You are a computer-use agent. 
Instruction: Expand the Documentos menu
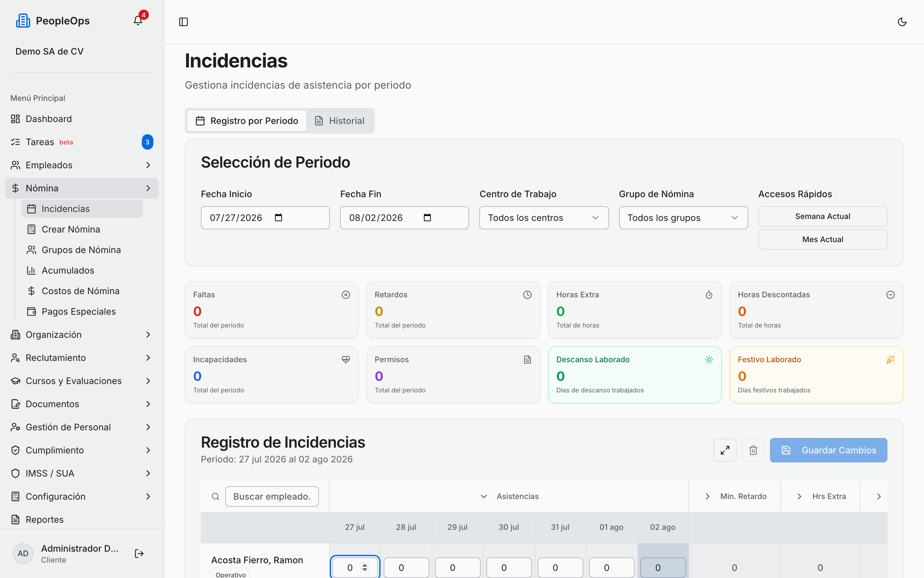coord(82,404)
